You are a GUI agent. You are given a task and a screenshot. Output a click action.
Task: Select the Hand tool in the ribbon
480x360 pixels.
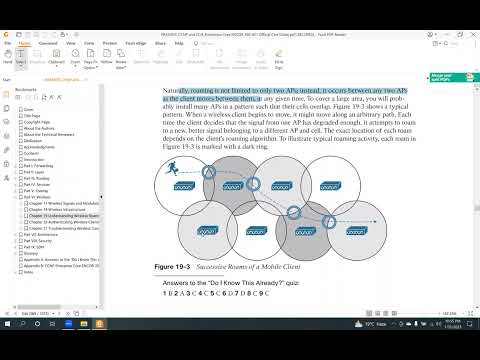tap(7, 56)
